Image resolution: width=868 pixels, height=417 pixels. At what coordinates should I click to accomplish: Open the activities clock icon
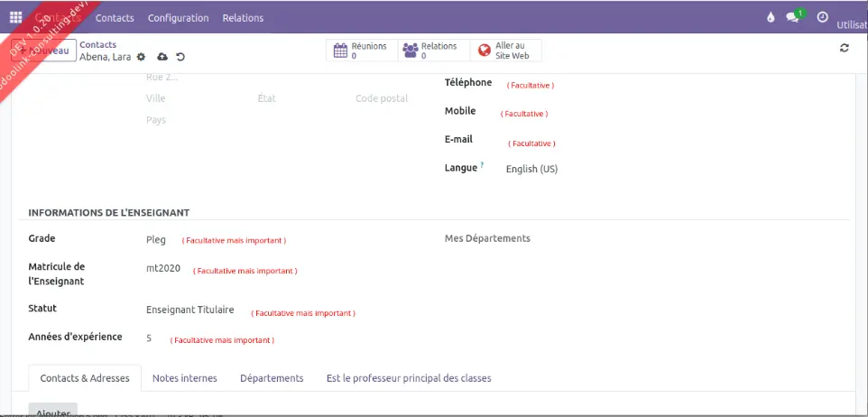(822, 17)
